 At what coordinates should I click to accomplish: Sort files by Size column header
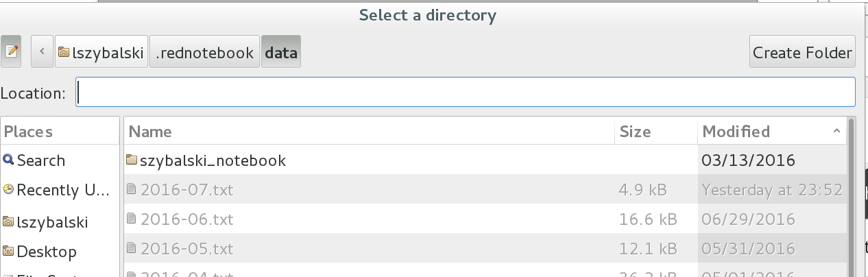click(655, 131)
